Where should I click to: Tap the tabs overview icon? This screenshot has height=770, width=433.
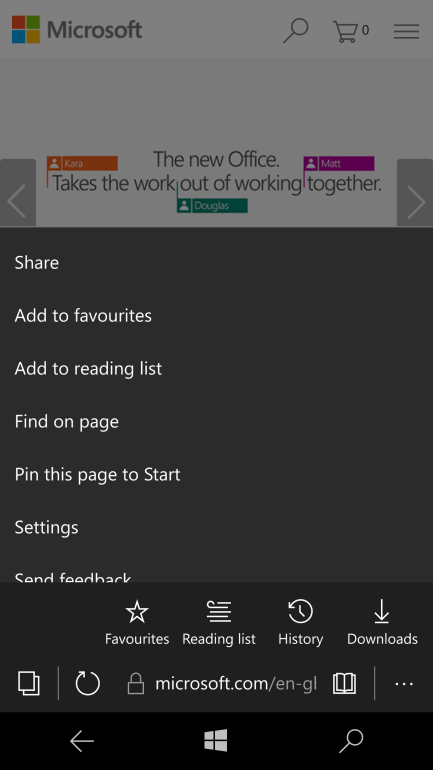(29, 683)
